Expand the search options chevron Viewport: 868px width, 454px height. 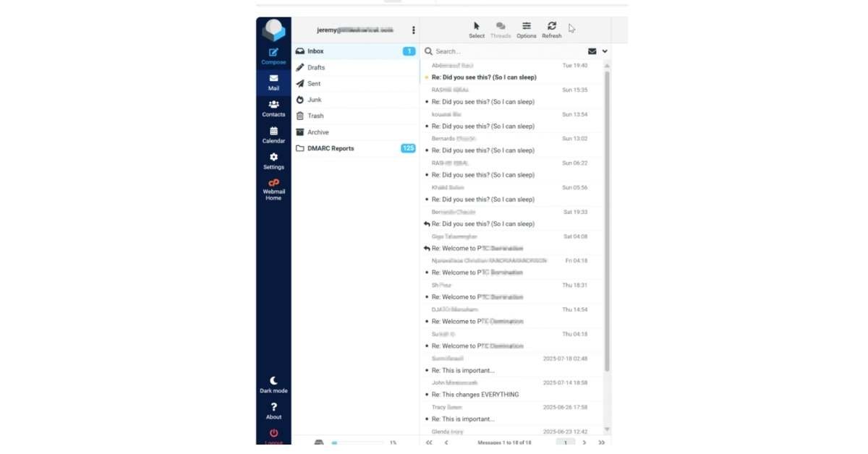pos(605,51)
